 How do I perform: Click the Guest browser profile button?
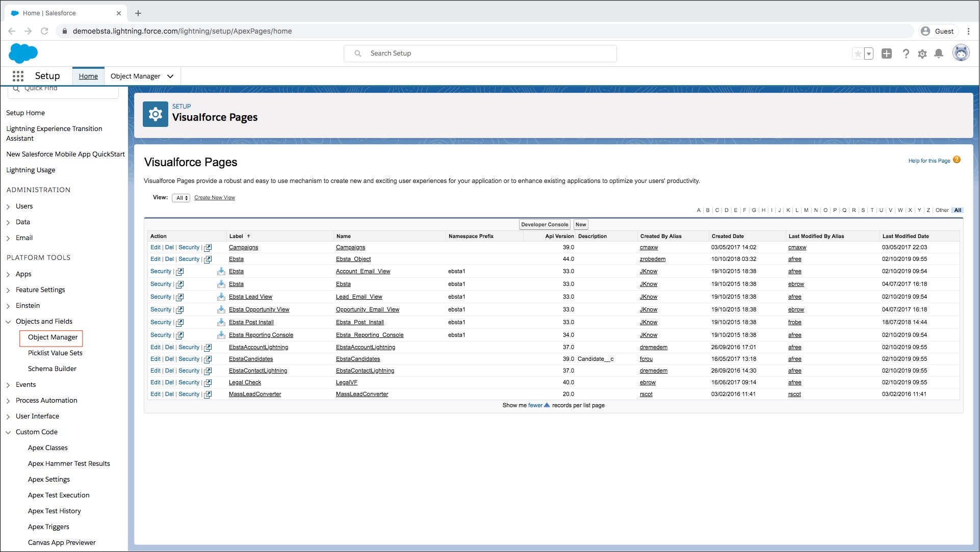938,31
